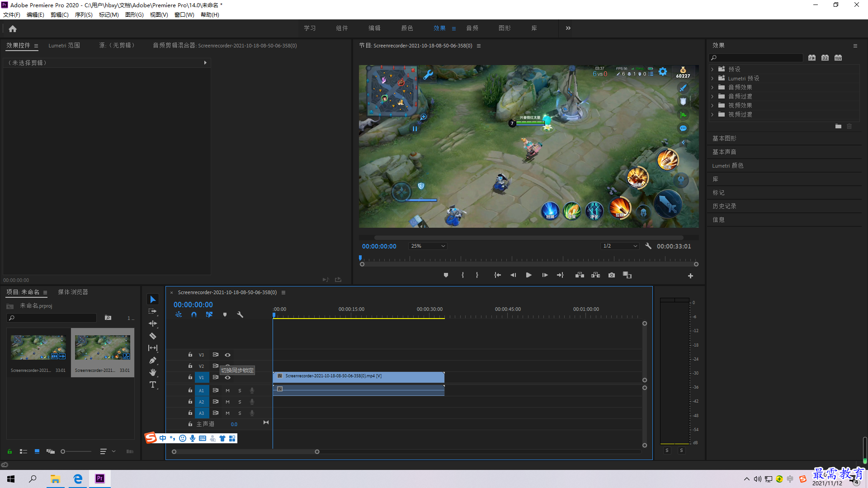This screenshot has width=868, height=488.
Task: Step forward one frame in Program monitor
Action: click(545, 275)
